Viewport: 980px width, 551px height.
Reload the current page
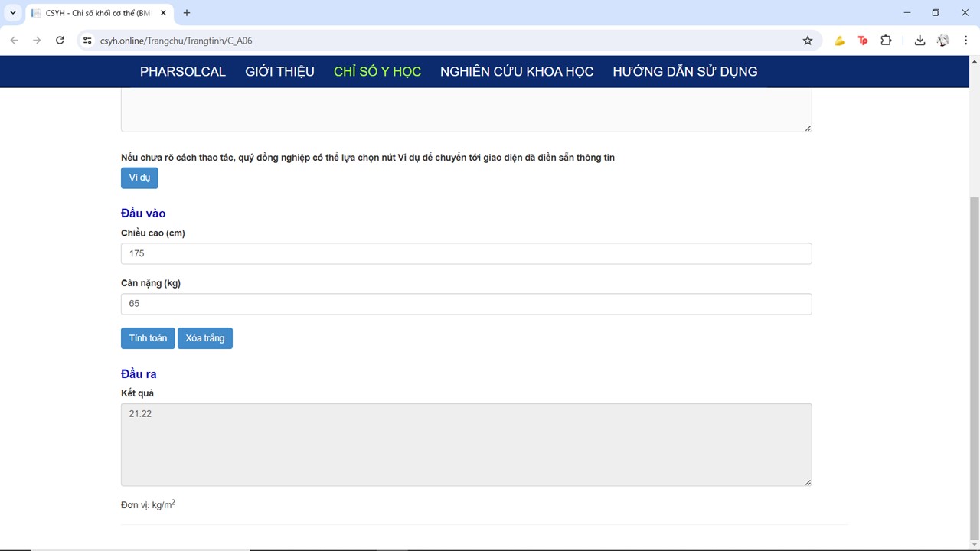pyautogui.click(x=60, y=41)
